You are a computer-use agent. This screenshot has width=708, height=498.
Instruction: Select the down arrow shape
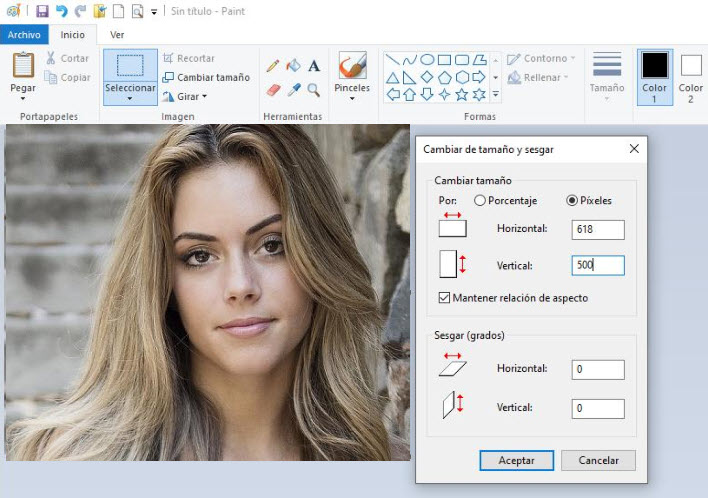[x=427, y=94]
